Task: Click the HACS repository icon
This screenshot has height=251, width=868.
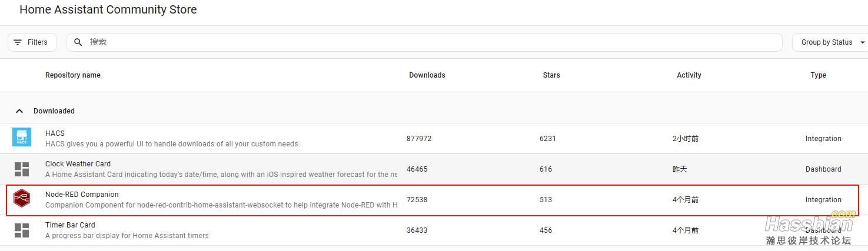Action: [x=22, y=138]
